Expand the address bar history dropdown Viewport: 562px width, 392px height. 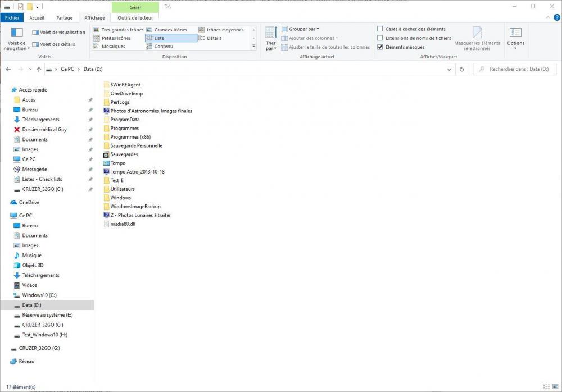coord(449,69)
